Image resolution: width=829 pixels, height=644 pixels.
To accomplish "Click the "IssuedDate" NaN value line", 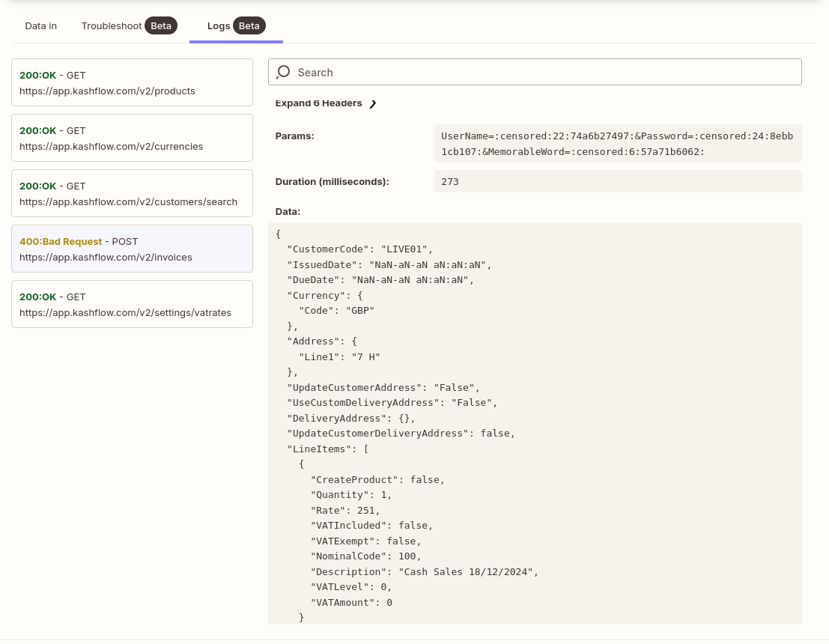I will (x=389, y=265).
